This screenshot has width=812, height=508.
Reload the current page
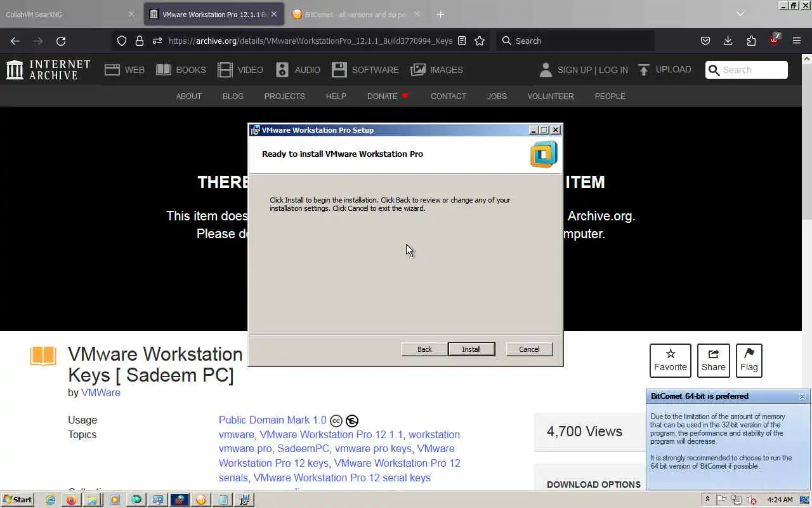pos(61,41)
